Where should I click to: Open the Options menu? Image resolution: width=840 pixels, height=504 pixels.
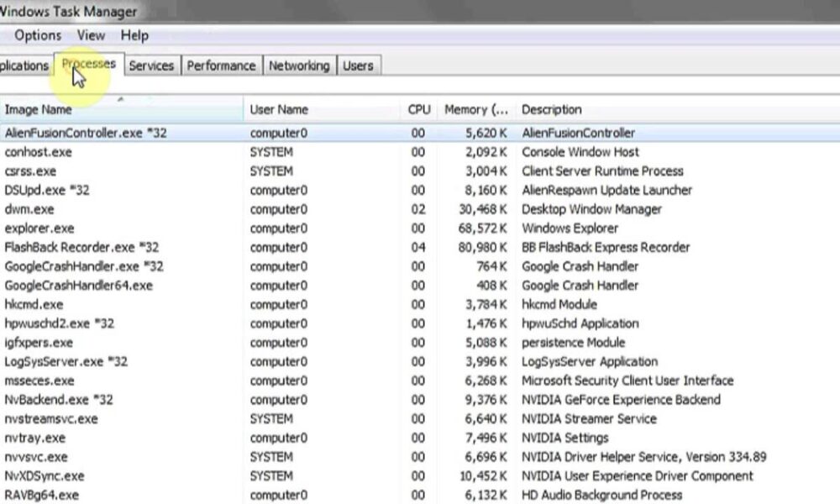tap(38, 35)
